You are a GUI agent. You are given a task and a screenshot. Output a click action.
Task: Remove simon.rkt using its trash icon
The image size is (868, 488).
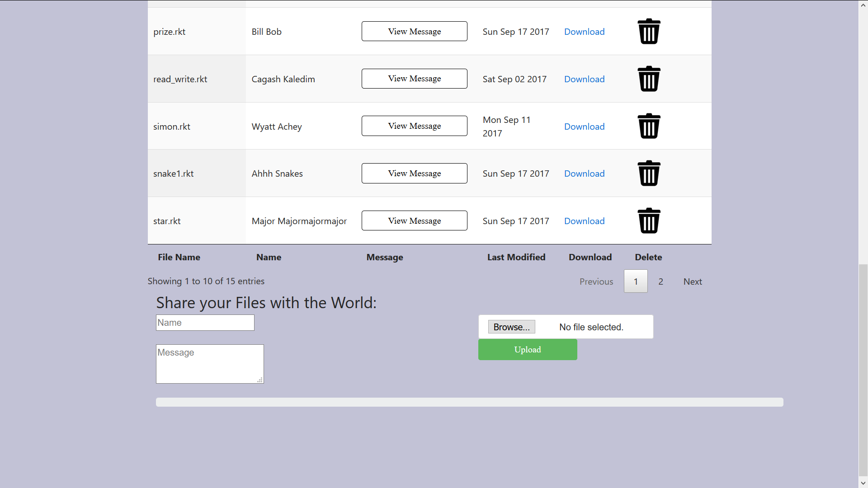tap(649, 126)
